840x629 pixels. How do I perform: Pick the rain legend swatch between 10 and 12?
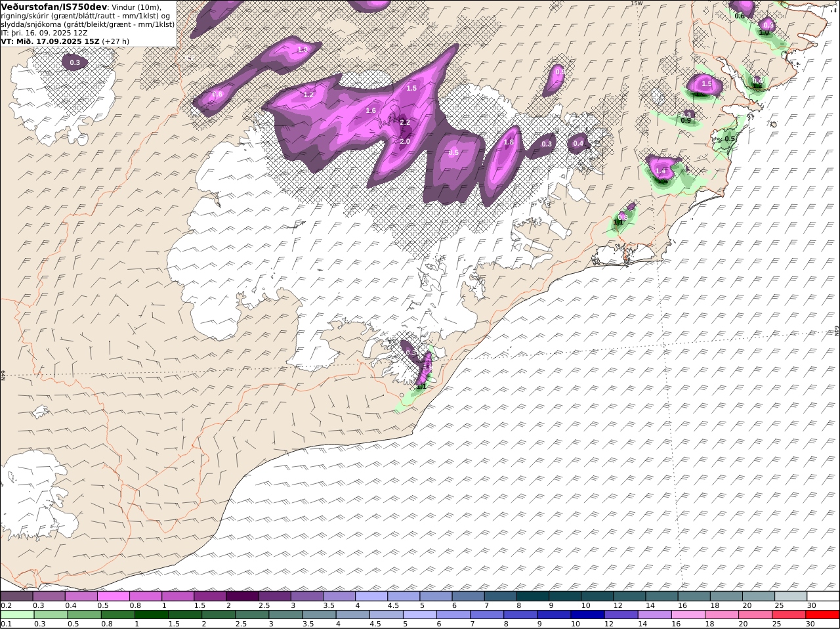587,615
